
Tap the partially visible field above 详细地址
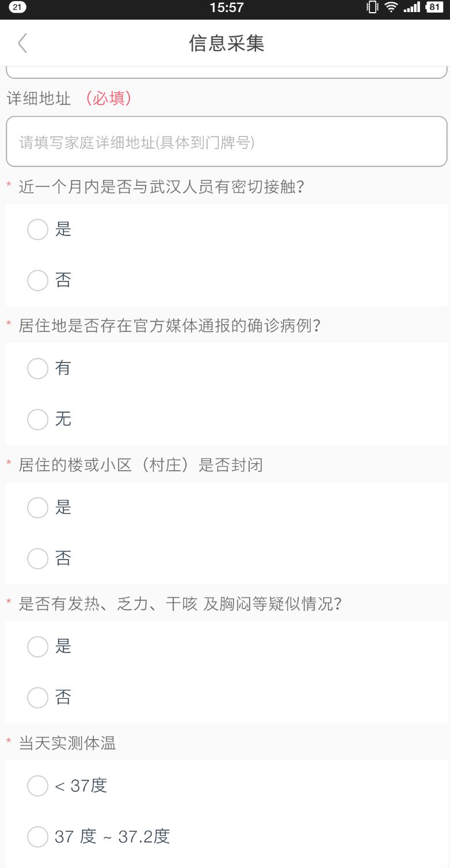226,73
